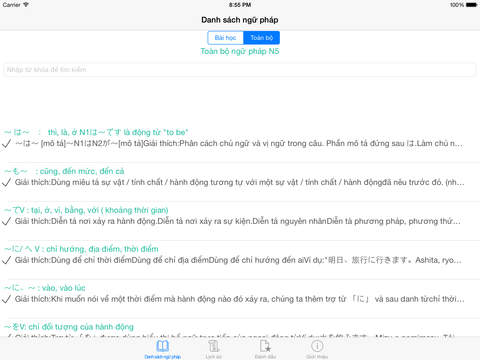The height and width of the screenshot is (360, 480).
Task: Click the 'Danh sách ngữ pháp' title
Action: pyautogui.click(x=240, y=20)
